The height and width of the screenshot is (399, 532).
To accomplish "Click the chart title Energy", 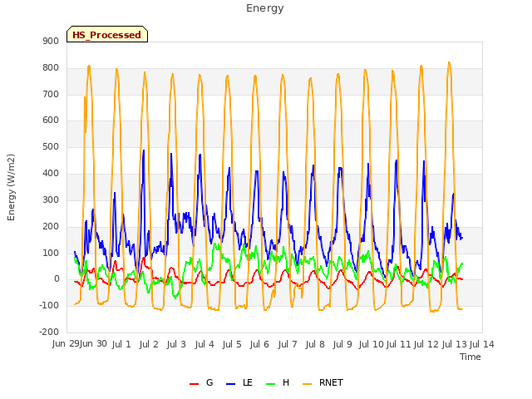I will coord(265,8).
